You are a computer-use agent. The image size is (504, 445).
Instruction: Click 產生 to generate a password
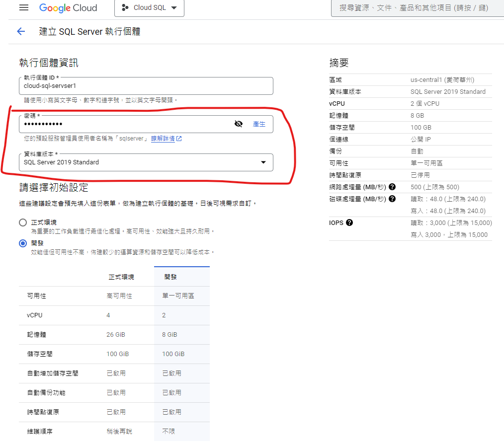click(259, 124)
